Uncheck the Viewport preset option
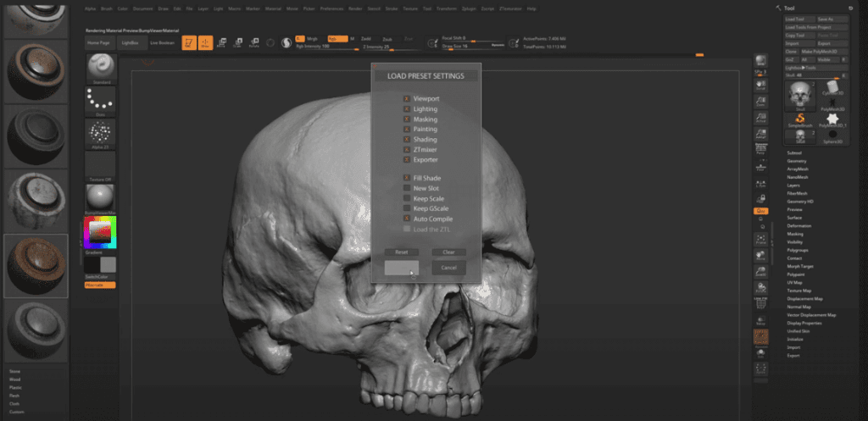 click(x=407, y=99)
